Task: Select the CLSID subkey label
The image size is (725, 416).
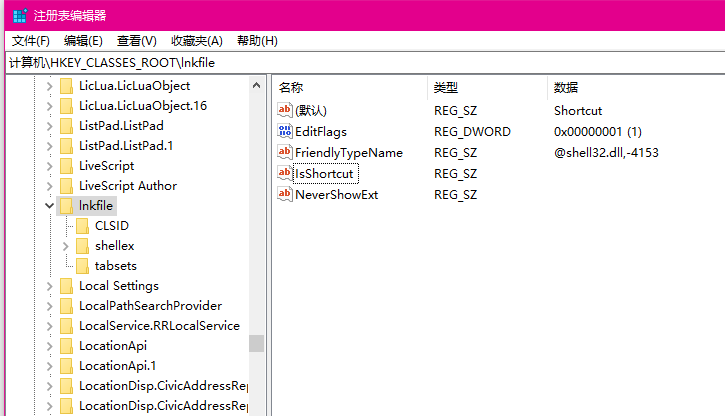Action: (x=112, y=226)
